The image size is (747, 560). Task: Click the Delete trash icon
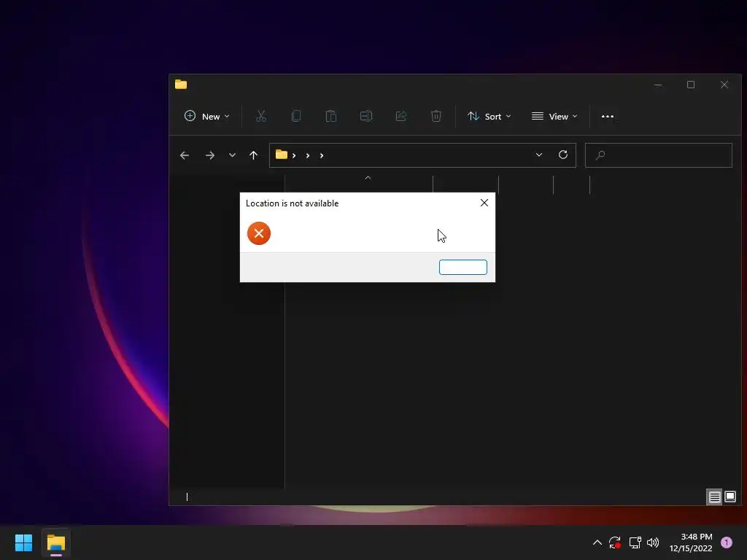pos(436,116)
